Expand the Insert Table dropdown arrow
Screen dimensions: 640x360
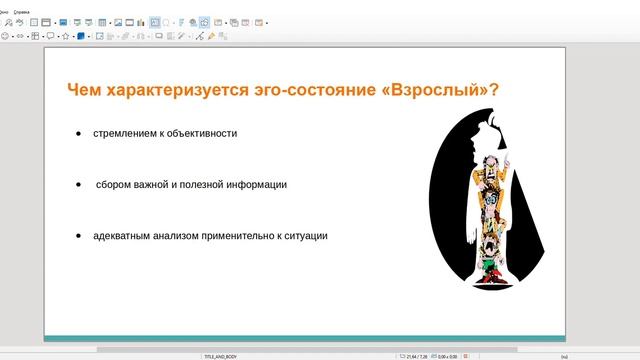point(110,23)
